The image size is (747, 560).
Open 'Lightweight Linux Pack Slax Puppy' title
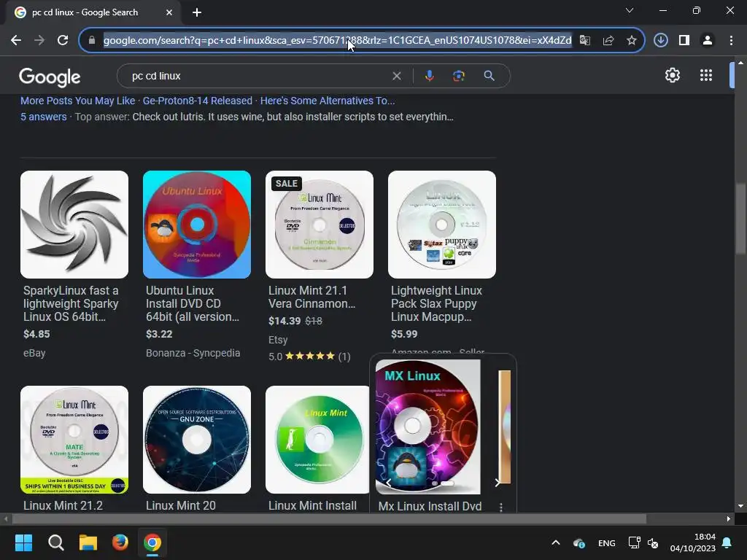pyautogui.click(x=436, y=304)
